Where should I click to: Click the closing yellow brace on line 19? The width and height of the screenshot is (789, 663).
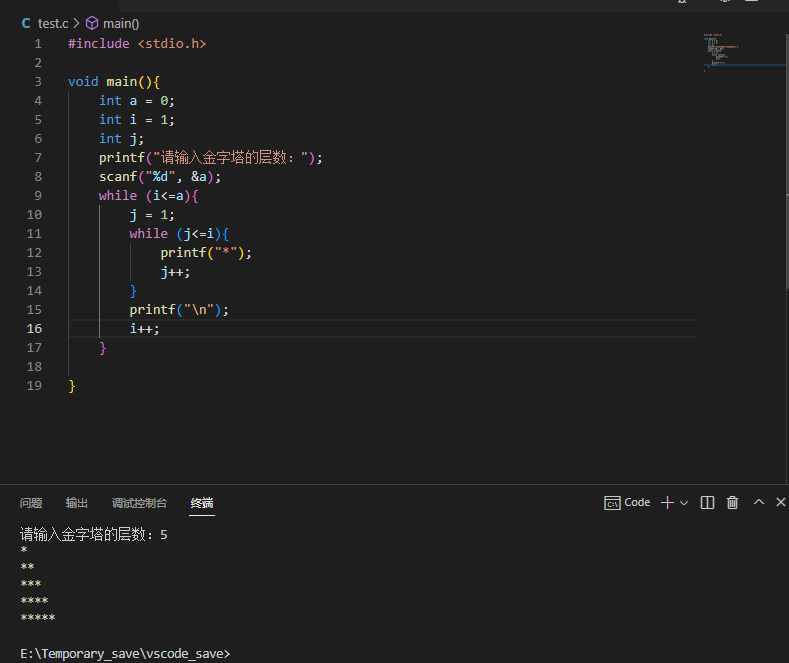click(x=71, y=386)
